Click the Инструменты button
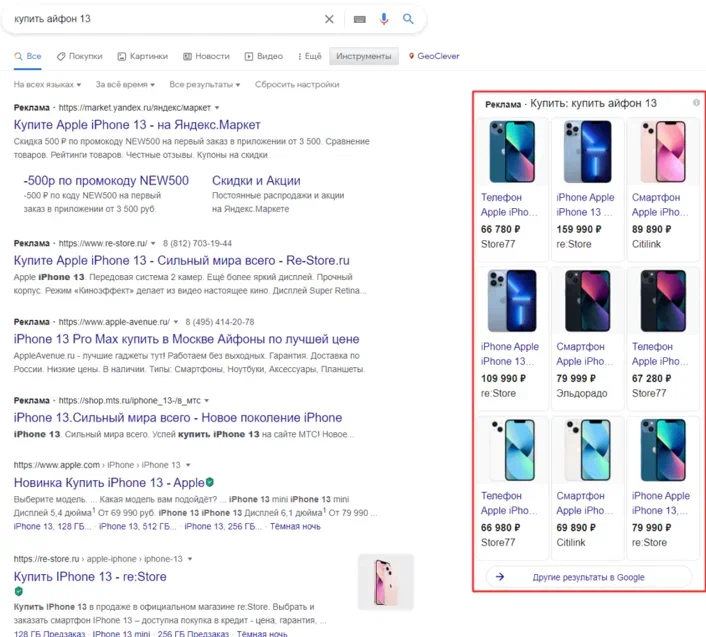 tap(364, 57)
